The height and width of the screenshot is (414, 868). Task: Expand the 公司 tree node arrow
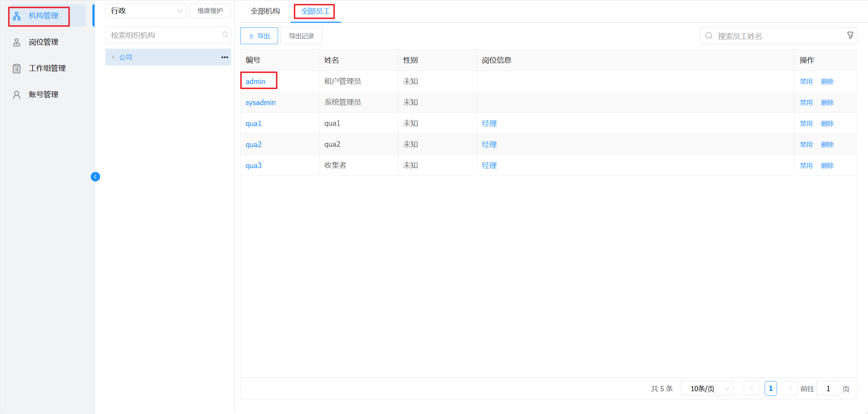click(113, 57)
